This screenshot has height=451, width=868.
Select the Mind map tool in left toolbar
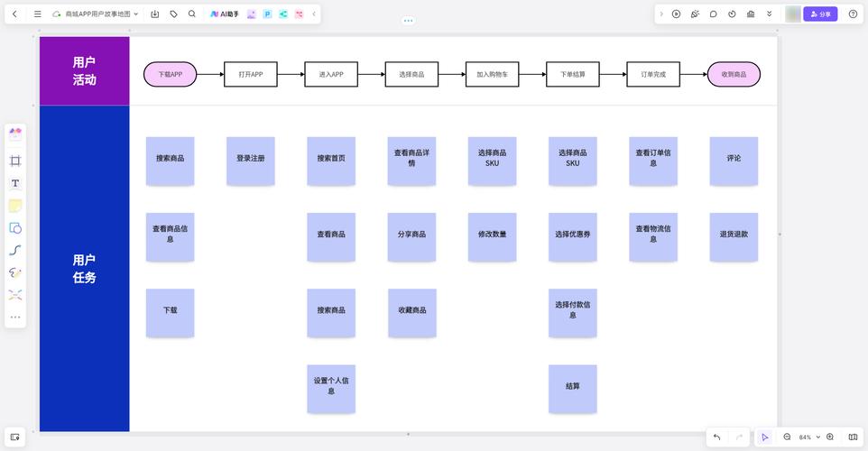point(15,295)
